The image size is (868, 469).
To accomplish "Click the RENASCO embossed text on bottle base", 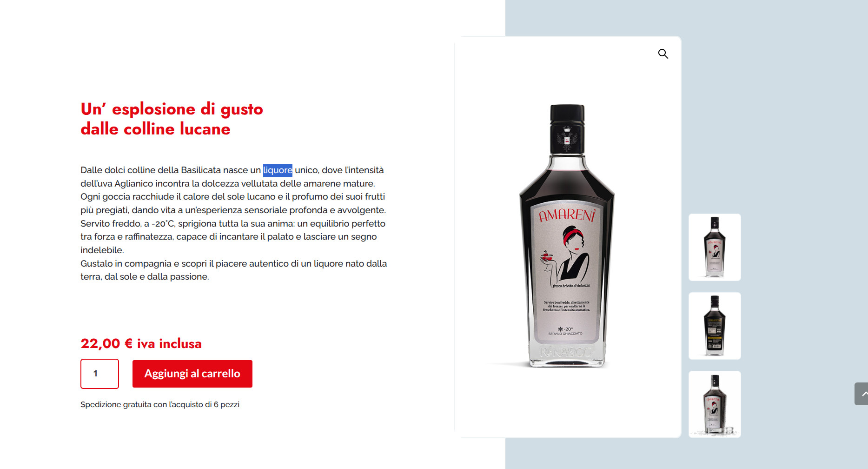I will (567, 352).
